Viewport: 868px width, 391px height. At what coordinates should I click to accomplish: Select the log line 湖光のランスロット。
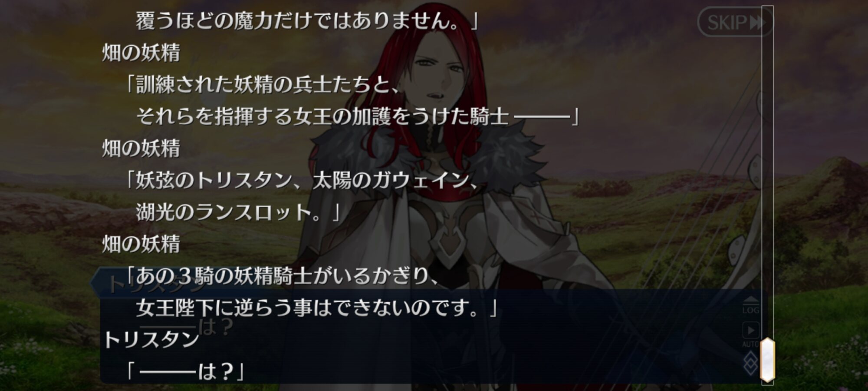coord(238,212)
